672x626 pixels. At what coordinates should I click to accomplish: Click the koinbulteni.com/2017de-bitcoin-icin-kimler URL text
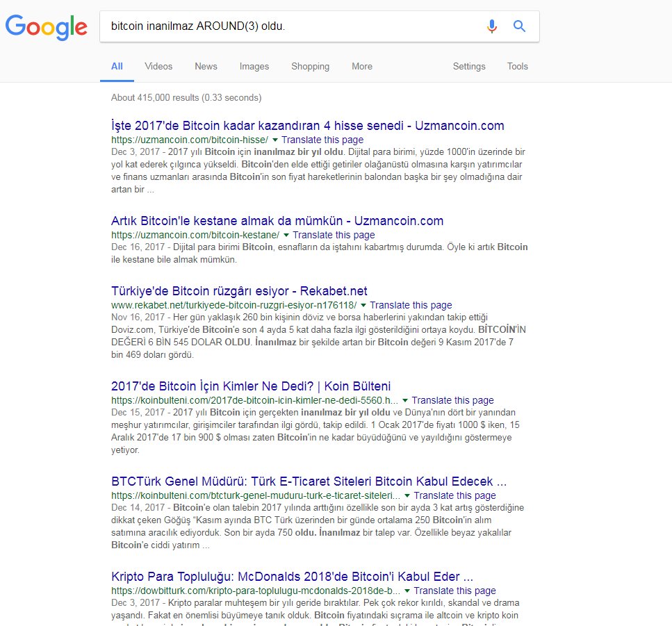(254, 400)
